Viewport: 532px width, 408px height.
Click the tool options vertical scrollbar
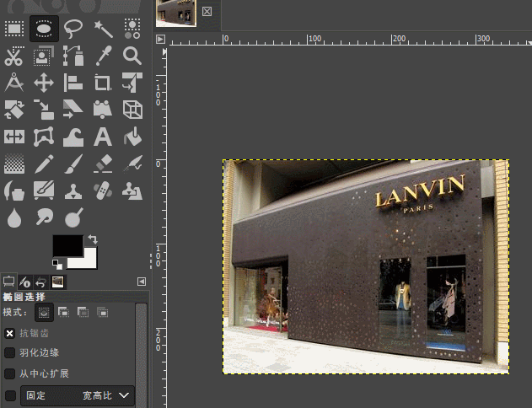[x=141, y=356]
